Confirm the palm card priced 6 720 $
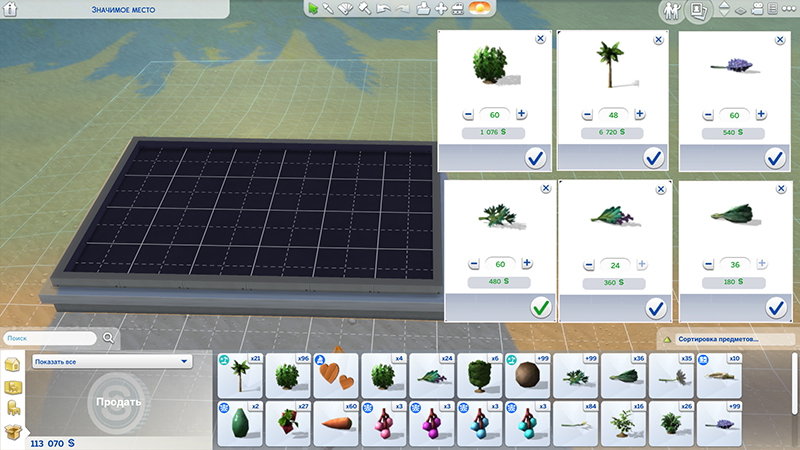This screenshot has width=800, height=450. (654, 158)
